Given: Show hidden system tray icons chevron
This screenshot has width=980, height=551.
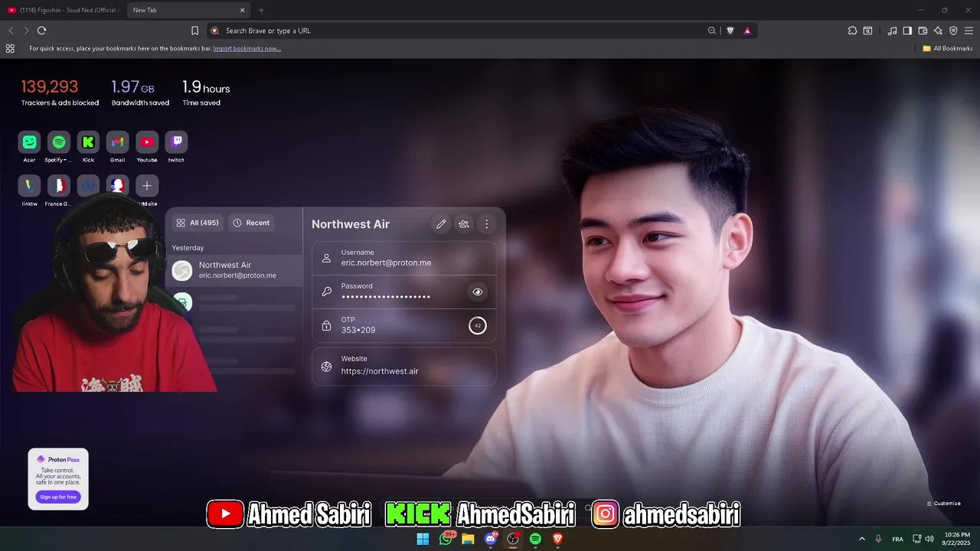Looking at the screenshot, I should (x=861, y=539).
